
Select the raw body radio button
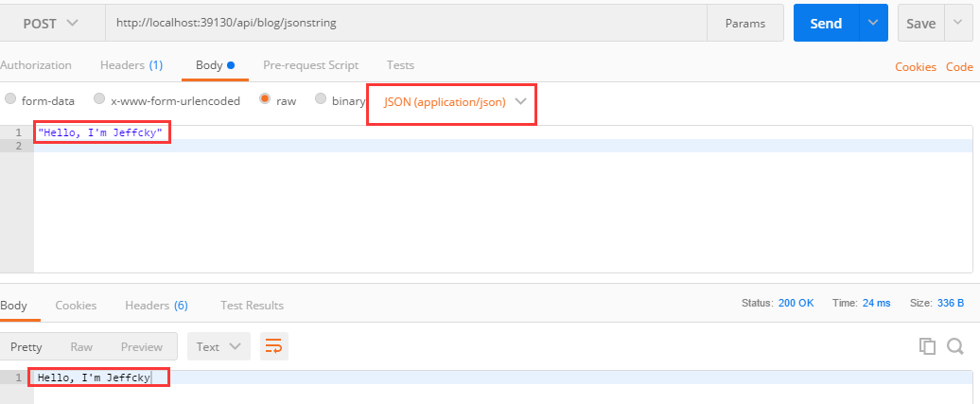pyautogui.click(x=265, y=98)
